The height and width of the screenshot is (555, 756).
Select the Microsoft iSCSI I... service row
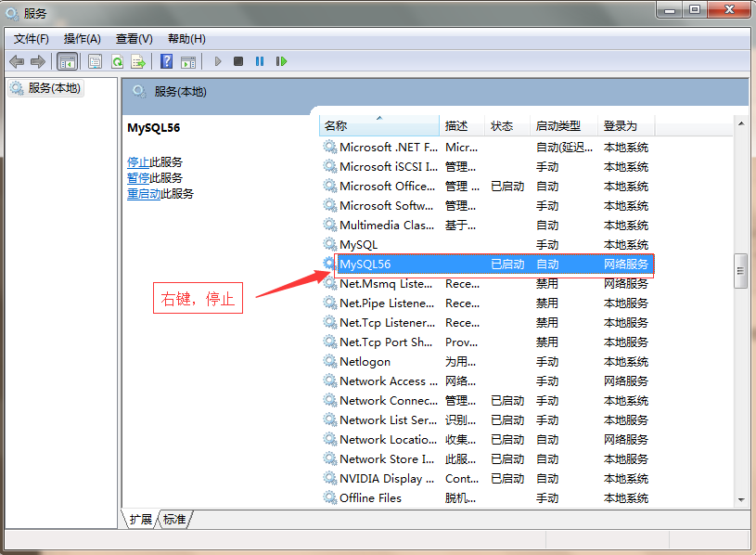click(x=486, y=167)
